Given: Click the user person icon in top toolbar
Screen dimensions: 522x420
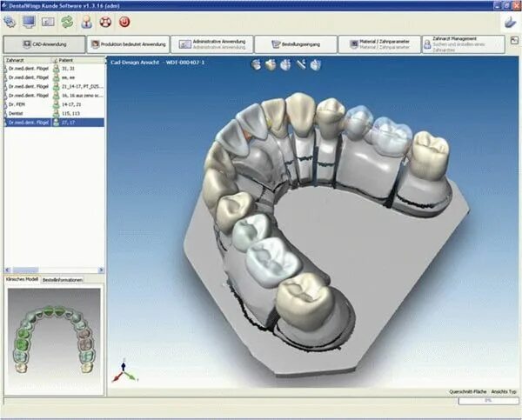Looking at the screenshot, I should pyautogui.click(x=86, y=22).
